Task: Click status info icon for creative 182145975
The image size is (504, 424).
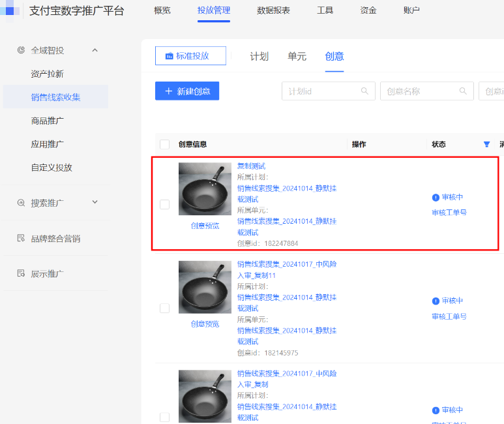Action: (x=436, y=301)
